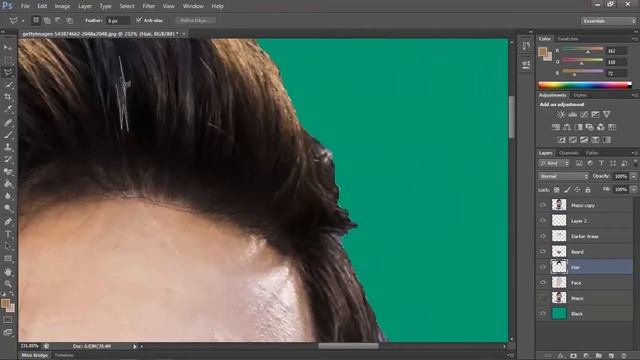Viewport: 640px width, 360px height.
Task: Select the Healing Brush tool
Action: click(8, 122)
